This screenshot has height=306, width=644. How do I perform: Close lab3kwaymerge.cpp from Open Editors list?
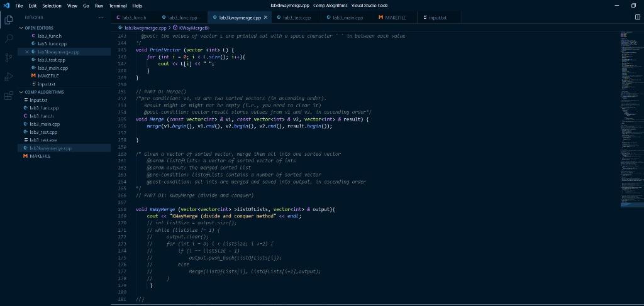27,52
